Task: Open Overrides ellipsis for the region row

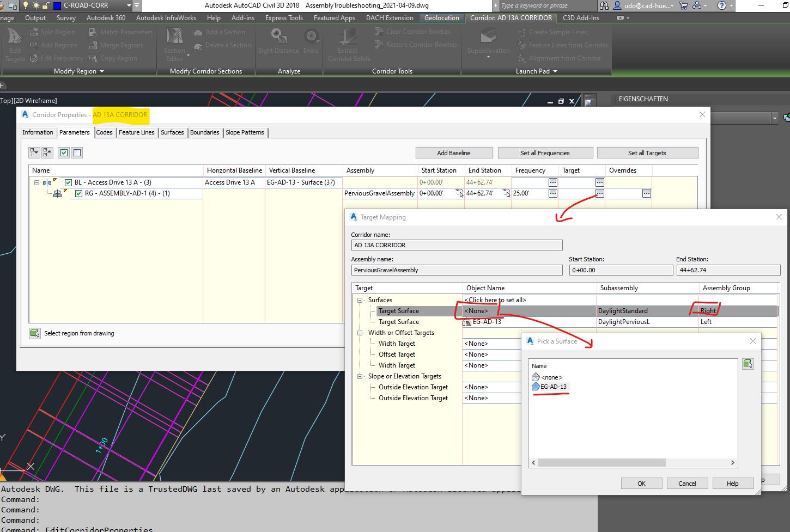Action: [646, 193]
